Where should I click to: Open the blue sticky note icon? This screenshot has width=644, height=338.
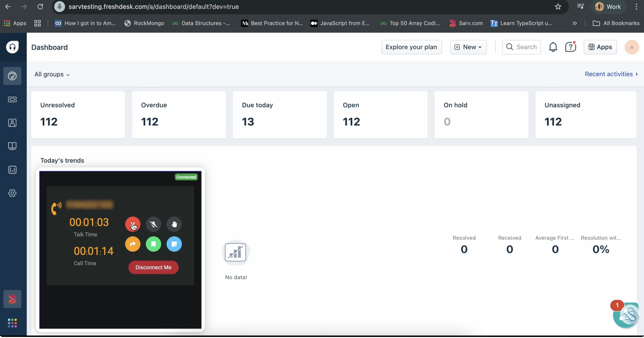[174, 244]
